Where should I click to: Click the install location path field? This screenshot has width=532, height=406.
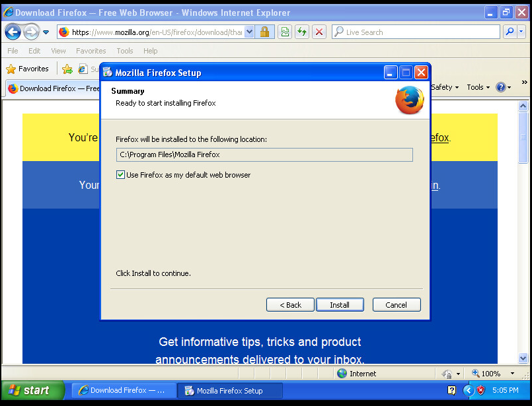pos(264,154)
